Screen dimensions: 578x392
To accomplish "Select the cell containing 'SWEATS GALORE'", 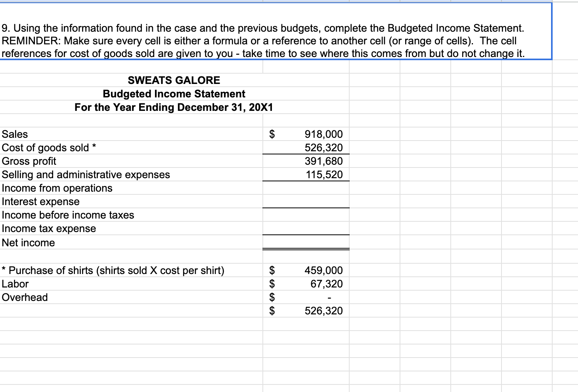I will [173, 80].
